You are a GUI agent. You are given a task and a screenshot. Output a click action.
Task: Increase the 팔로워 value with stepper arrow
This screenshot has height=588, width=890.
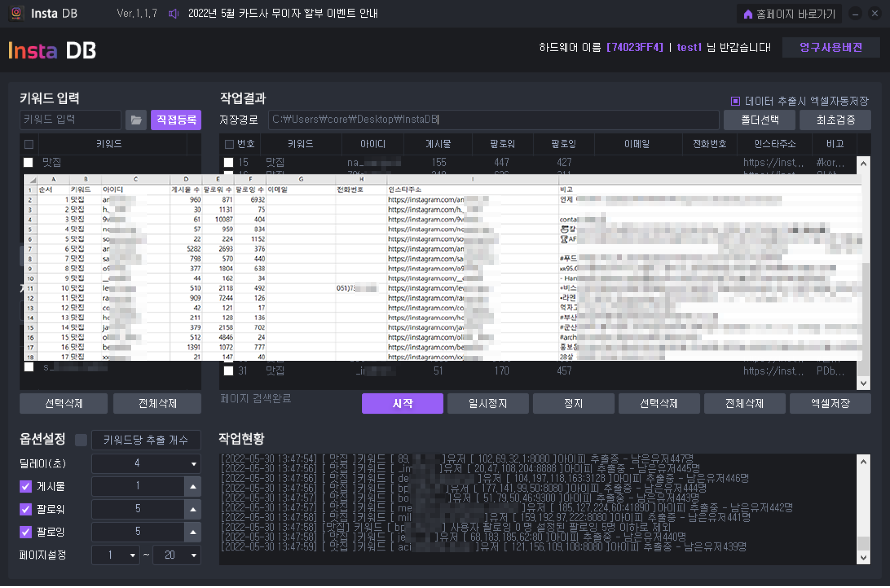pos(193,510)
